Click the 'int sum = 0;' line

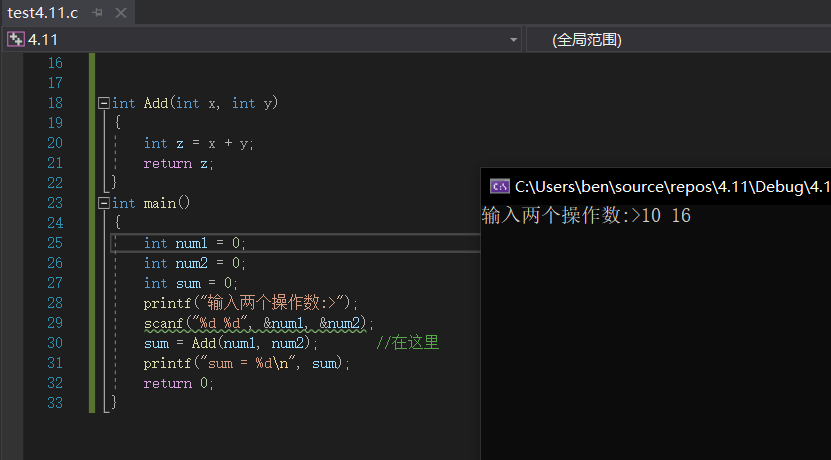pyautogui.click(x=191, y=283)
